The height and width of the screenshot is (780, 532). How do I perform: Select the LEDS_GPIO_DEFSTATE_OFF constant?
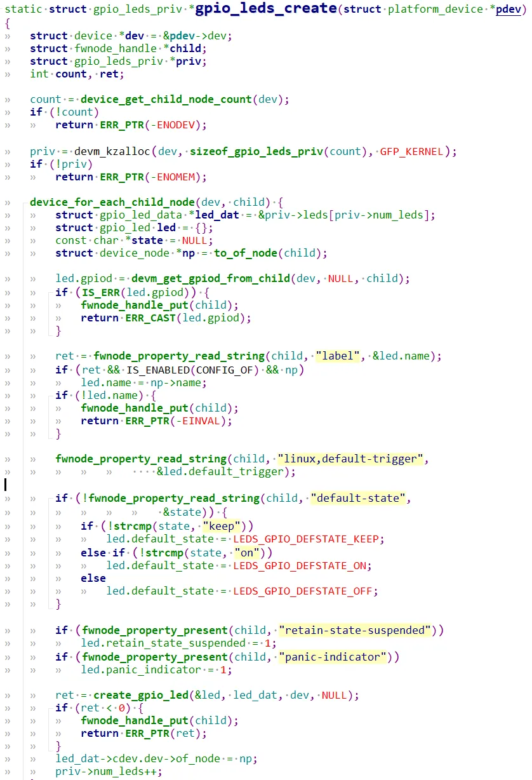[x=303, y=591]
